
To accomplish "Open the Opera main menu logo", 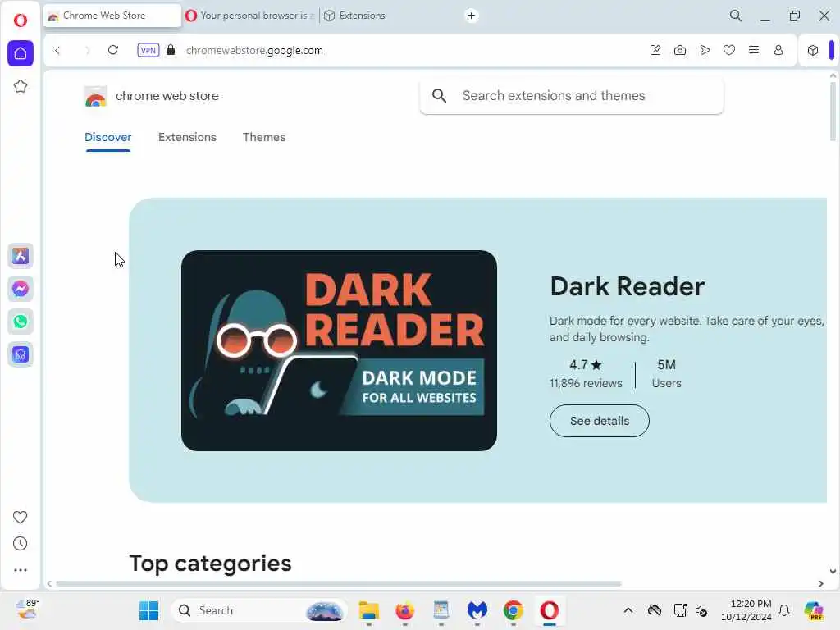I will click(x=21, y=21).
